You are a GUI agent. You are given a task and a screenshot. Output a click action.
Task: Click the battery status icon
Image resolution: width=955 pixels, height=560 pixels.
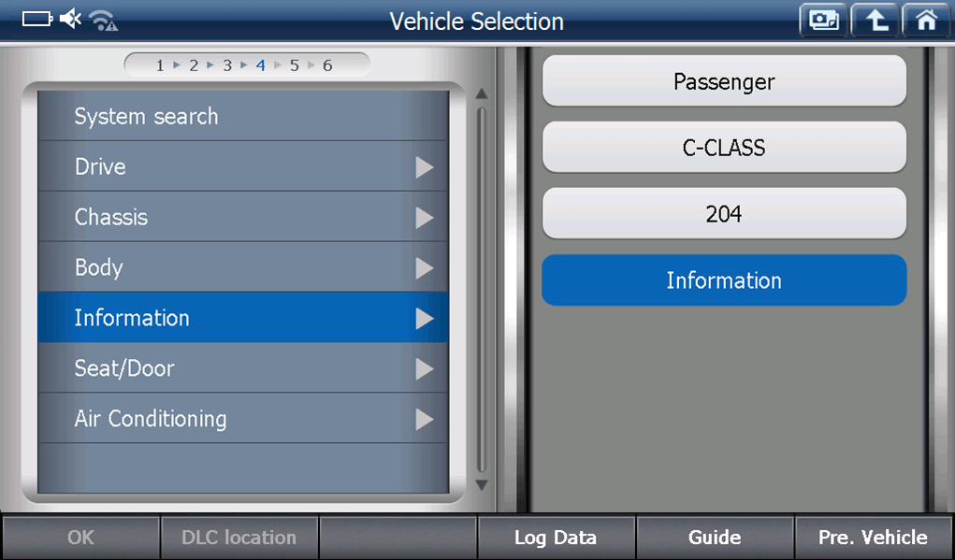pyautogui.click(x=37, y=20)
